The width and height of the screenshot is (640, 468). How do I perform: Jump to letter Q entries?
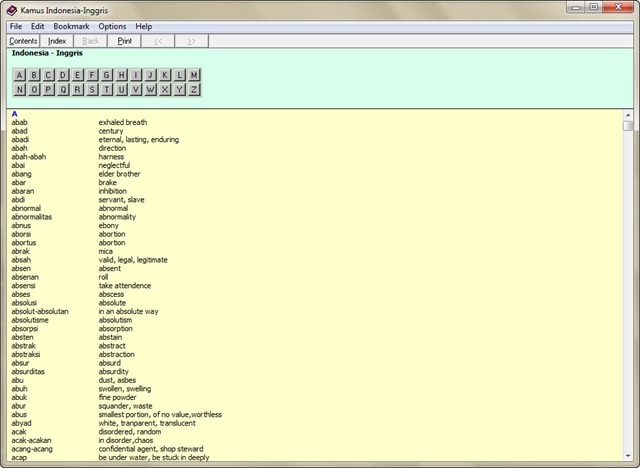point(63,90)
